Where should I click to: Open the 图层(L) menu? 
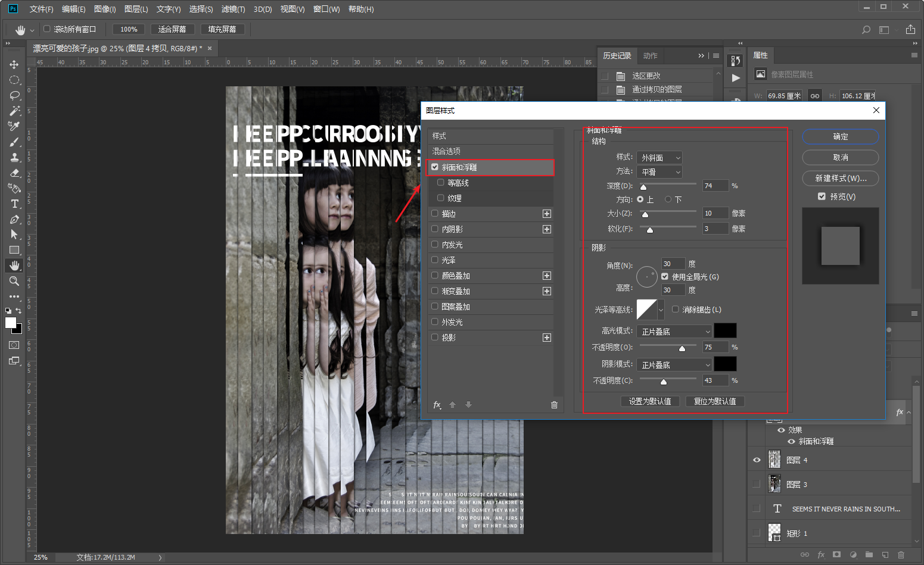point(136,10)
